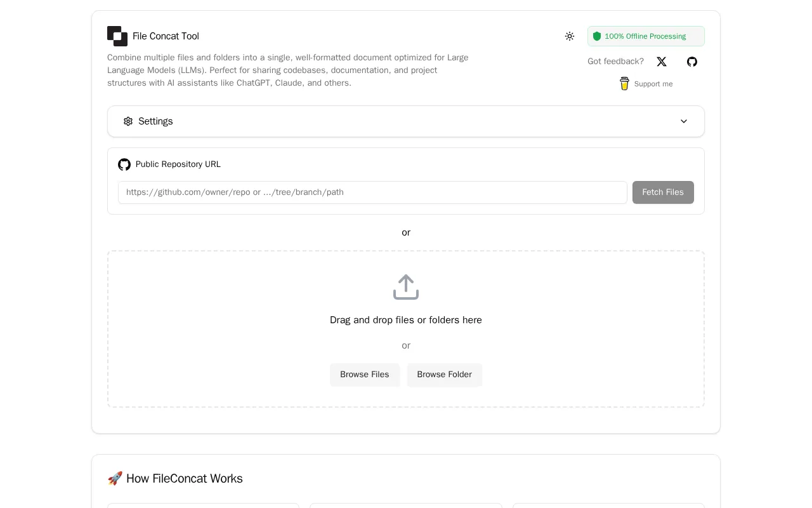Click the GitHub icon beside Public Repository URL
Screen dimensions: 812x508
click(x=124, y=164)
